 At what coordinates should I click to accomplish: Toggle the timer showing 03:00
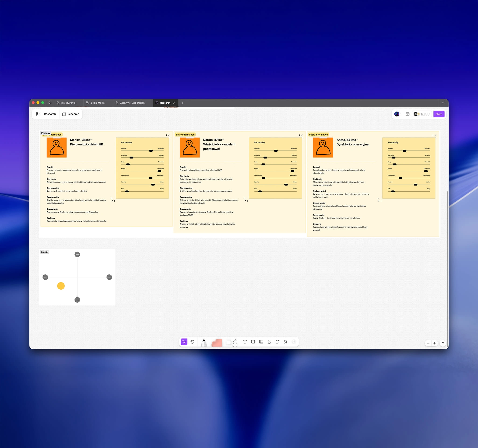tap(425, 114)
